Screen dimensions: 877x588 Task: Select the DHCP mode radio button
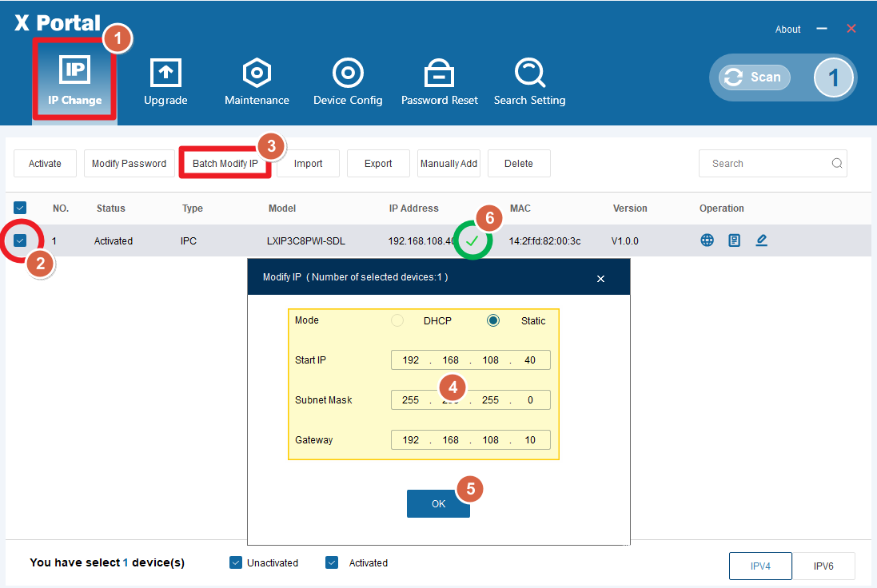[397, 320]
